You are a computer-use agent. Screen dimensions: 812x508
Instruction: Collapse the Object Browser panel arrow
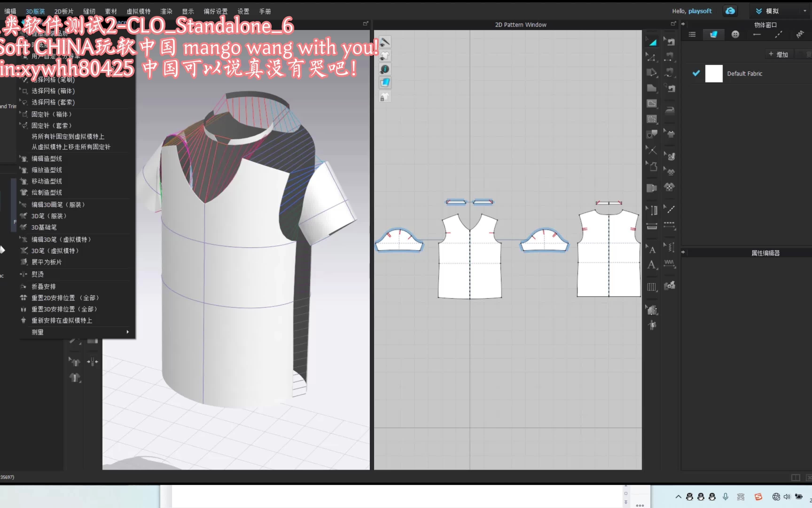tap(683, 24)
